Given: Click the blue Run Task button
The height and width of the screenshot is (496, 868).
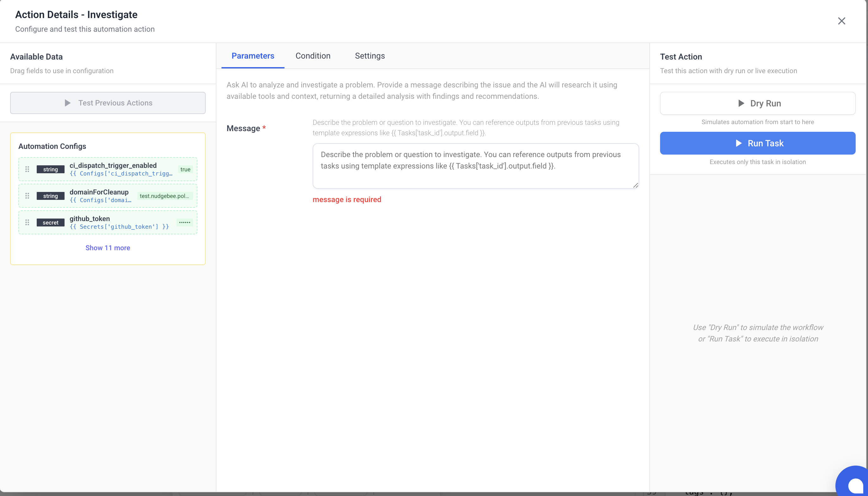Looking at the screenshot, I should 758,143.
